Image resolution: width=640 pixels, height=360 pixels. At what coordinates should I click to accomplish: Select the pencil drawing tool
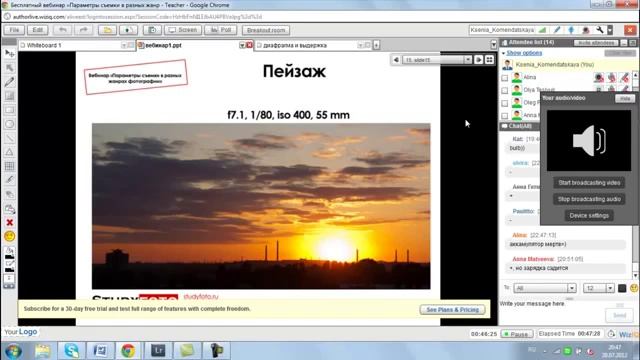tap(9, 82)
